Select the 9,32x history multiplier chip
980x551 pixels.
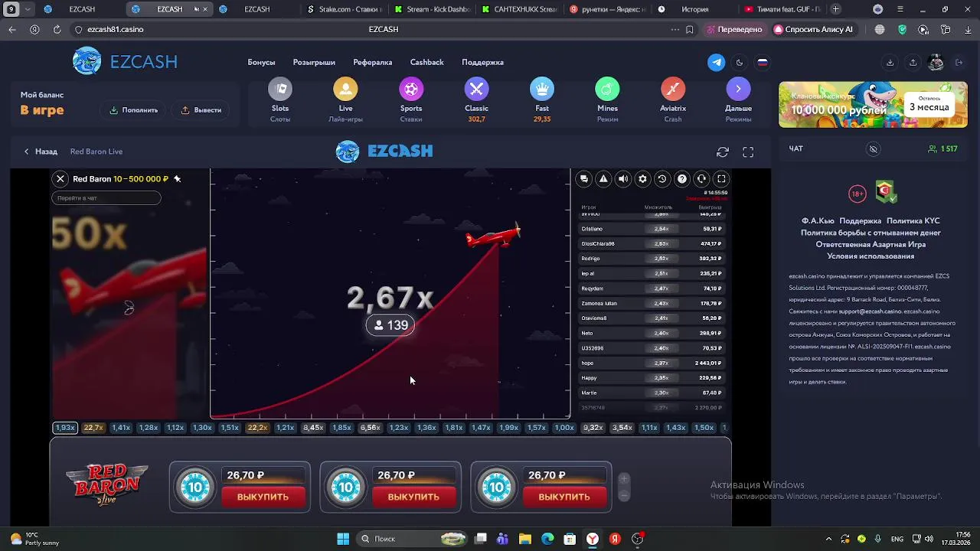[x=593, y=428]
